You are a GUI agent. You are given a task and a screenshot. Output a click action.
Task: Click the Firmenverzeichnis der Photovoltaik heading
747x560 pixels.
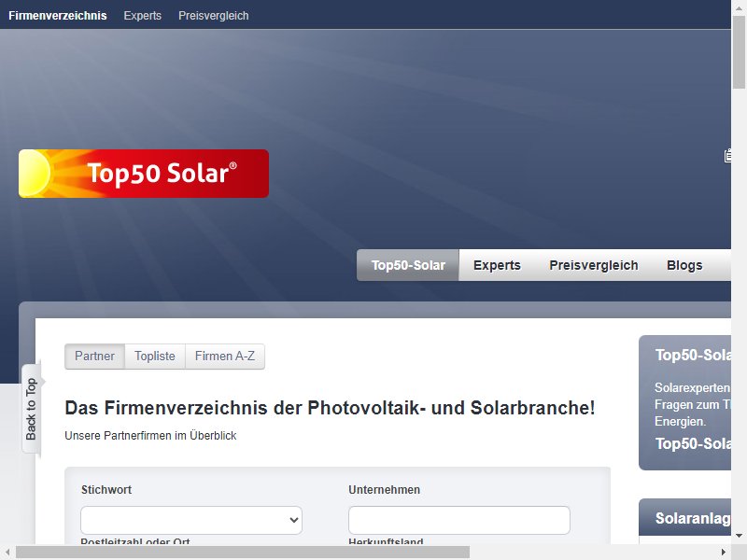pos(330,408)
